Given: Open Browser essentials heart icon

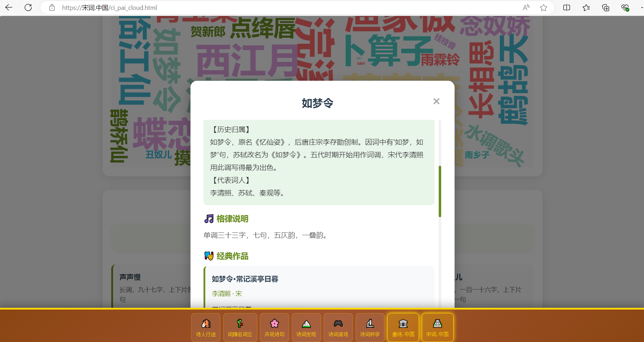Looking at the screenshot, I should (625, 7).
